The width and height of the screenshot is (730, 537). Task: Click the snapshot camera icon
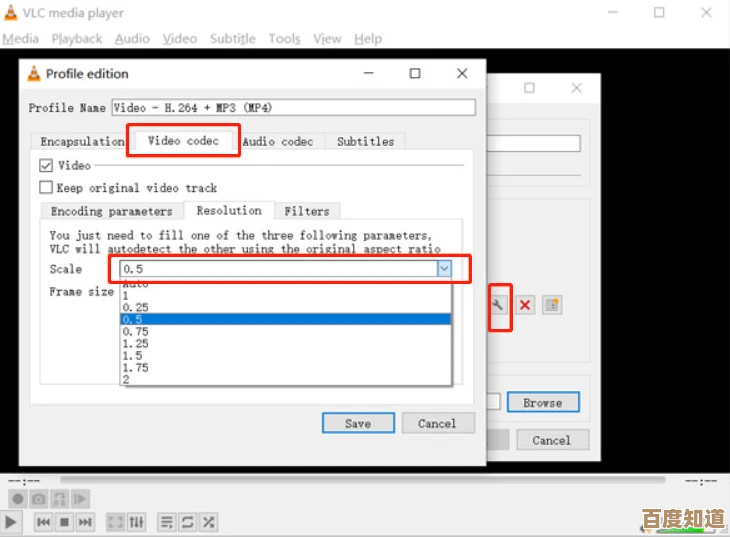point(38,498)
